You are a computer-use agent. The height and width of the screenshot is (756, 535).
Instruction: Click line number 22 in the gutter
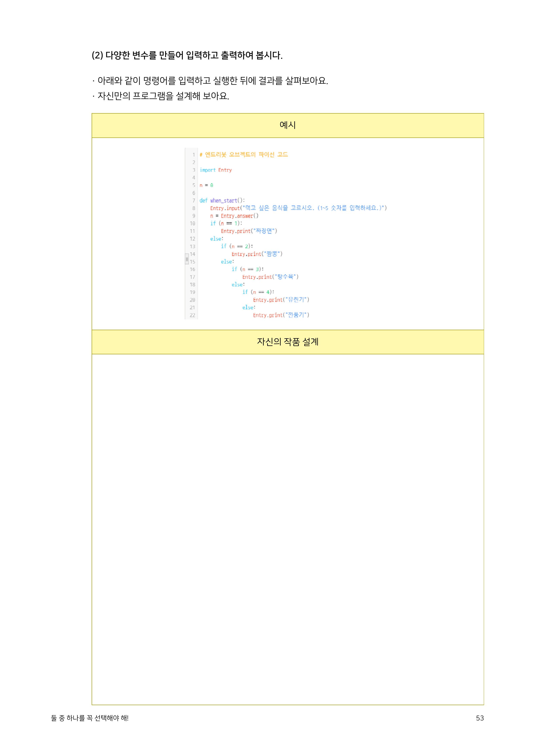click(x=192, y=315)
